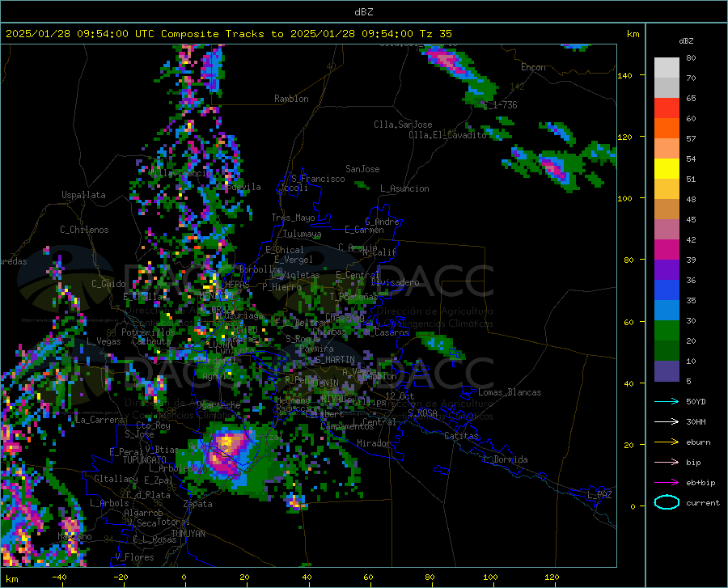Click the 'E_1-736' map label
The image size is (728, 588).
point(500,105)
